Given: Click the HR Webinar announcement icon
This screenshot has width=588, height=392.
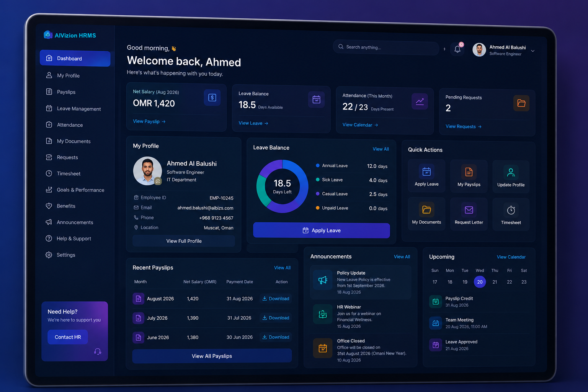Looking at the screenshot, I should (x=323, y=314).
